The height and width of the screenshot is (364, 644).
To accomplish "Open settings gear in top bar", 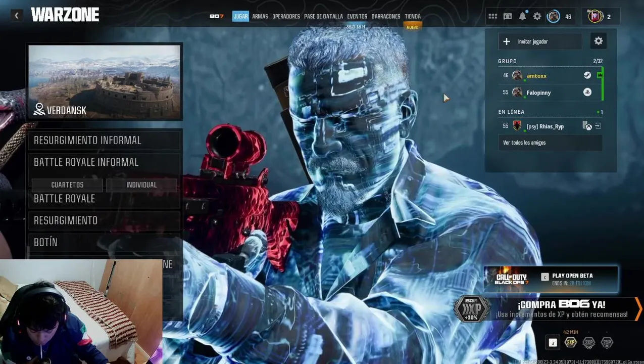I will pyautogui.click(x=537, y=17).
